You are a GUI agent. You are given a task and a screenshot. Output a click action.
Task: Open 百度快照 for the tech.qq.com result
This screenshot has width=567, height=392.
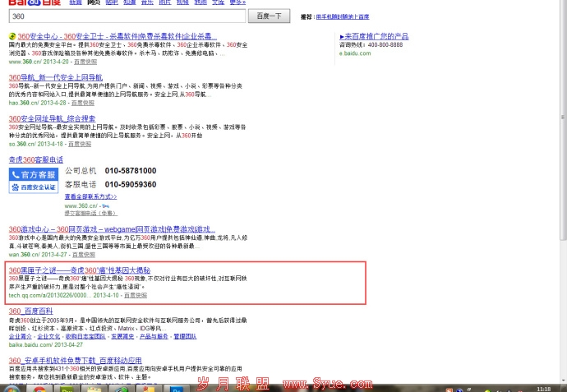pyautogui.click(x=136, y=296)
